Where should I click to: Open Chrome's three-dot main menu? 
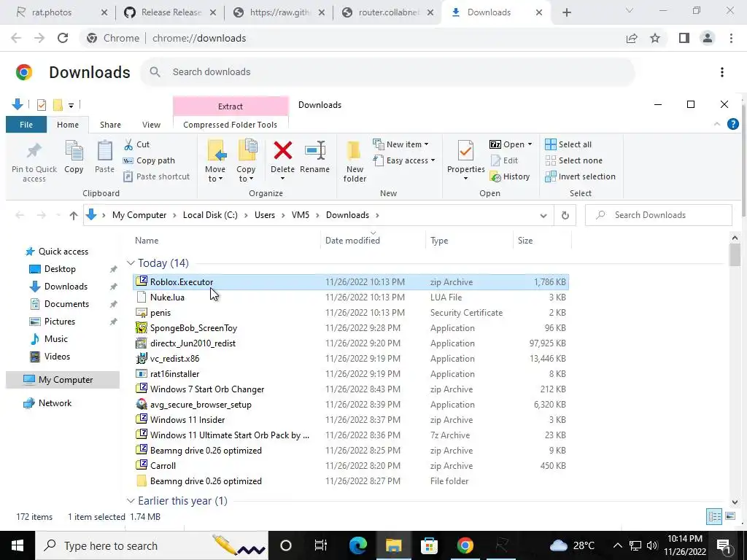click(731, 38)
